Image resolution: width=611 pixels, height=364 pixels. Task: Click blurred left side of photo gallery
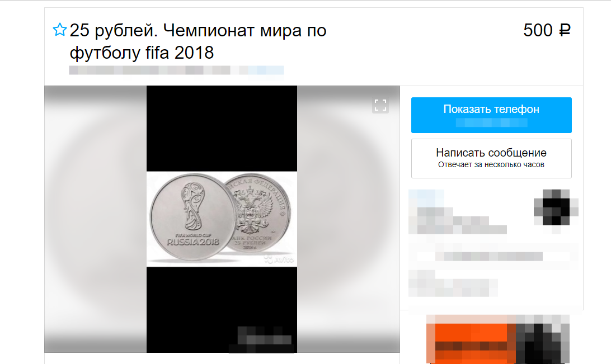96,219
